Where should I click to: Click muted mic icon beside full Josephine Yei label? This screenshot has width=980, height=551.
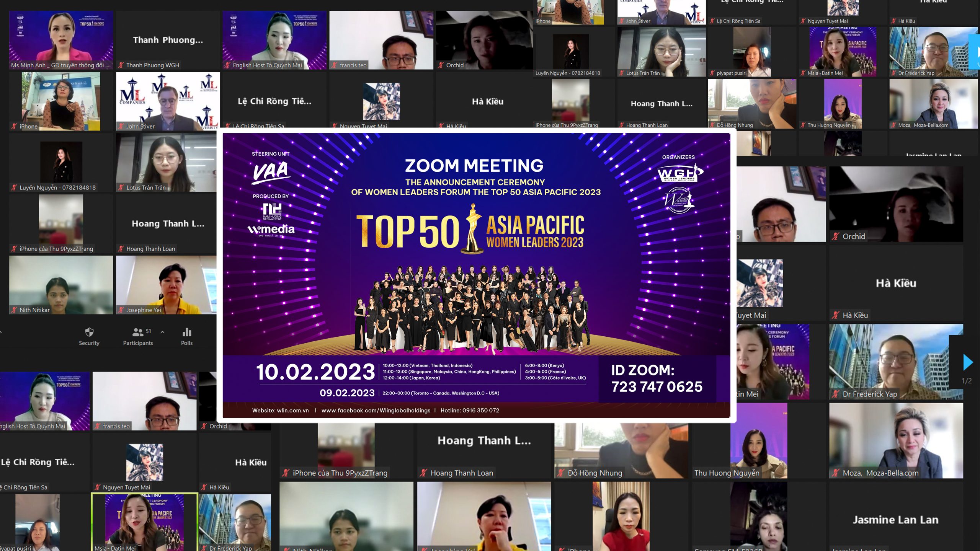(121, 310)
